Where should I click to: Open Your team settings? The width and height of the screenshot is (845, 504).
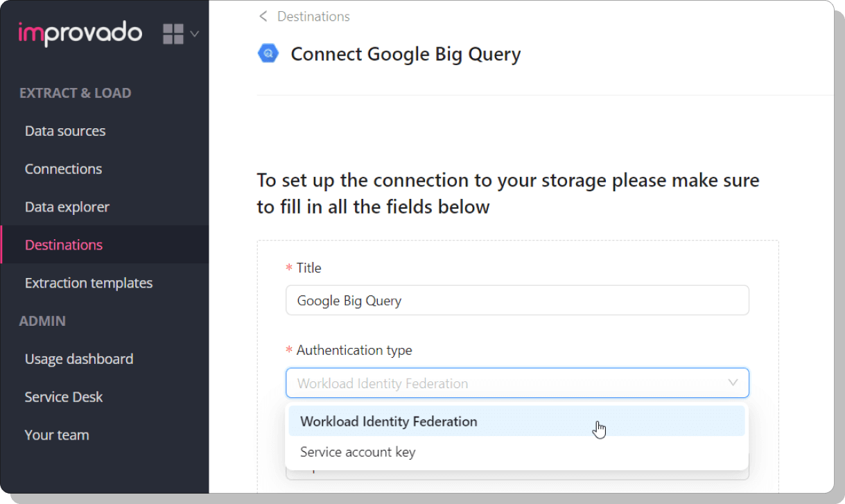(x=57, y=435)
